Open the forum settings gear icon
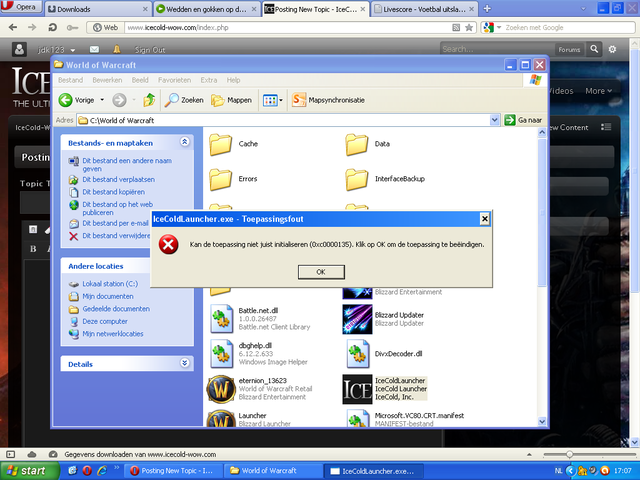 (612, 49)
